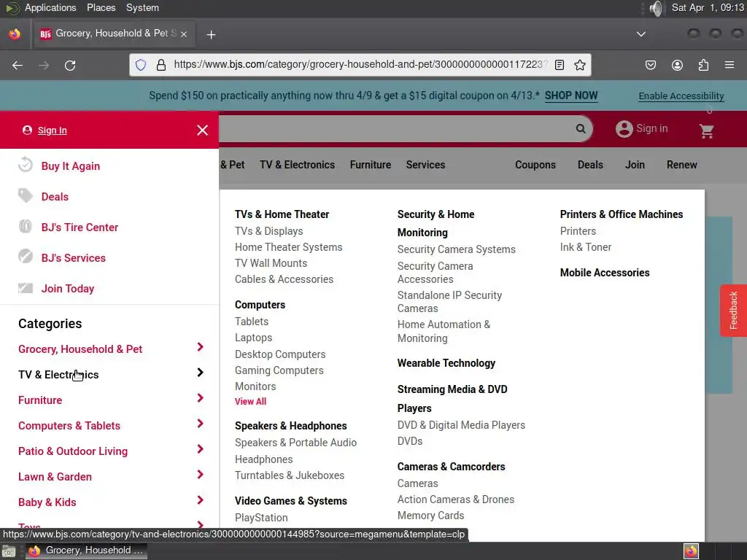Expand TV & Electronics category chevron
This screenshot has width=747, height=560.
point(200,373)
